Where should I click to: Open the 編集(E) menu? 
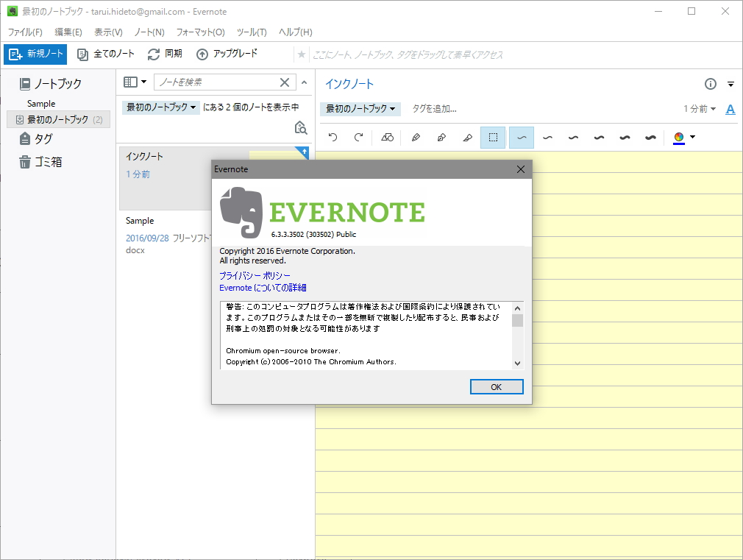(x=68, y=32)
